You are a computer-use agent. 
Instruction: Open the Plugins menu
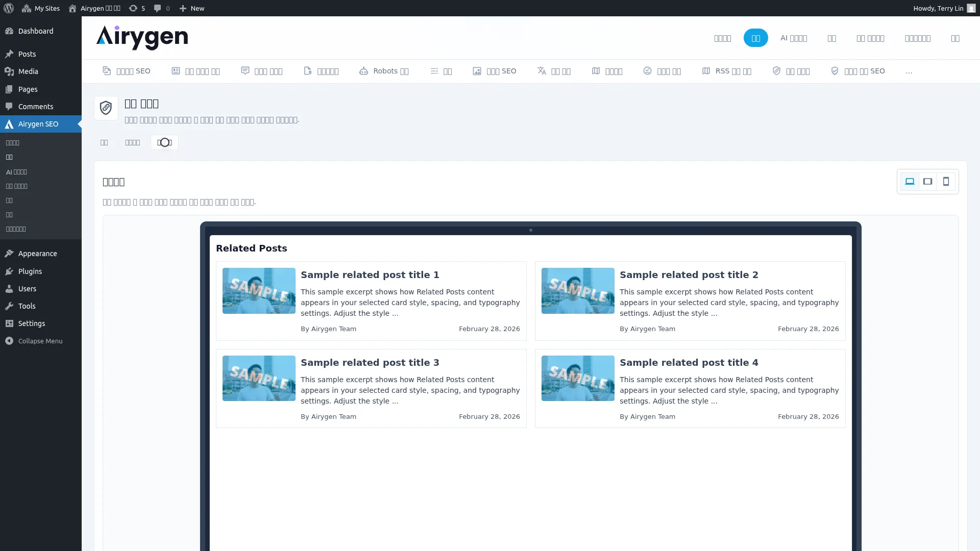point(41,271)
